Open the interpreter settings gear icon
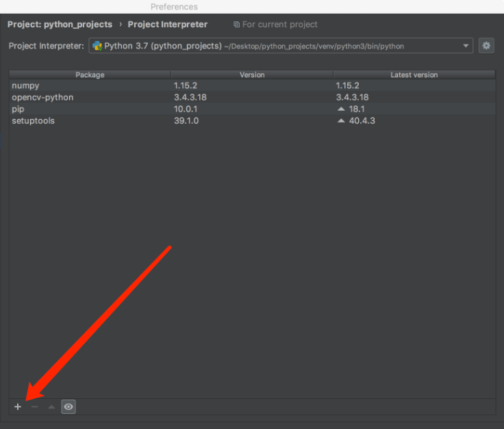 [486, 46]
